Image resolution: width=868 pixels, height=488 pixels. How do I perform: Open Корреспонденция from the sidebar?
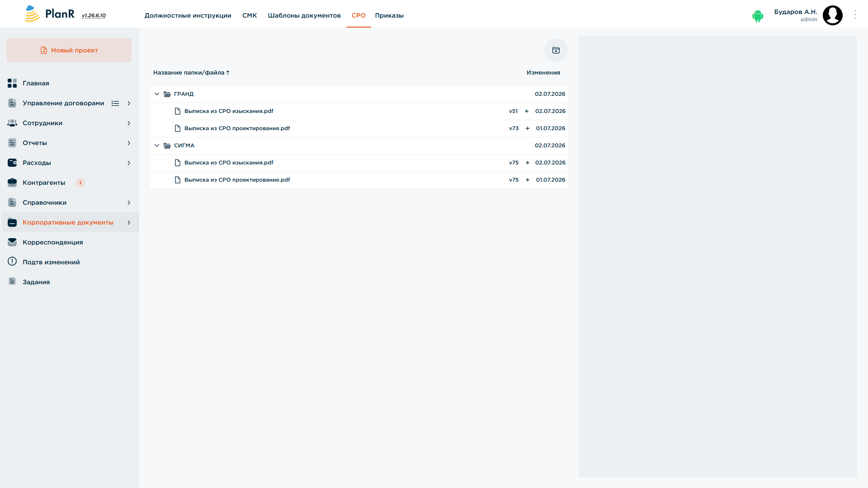click(x=53, y=242)
